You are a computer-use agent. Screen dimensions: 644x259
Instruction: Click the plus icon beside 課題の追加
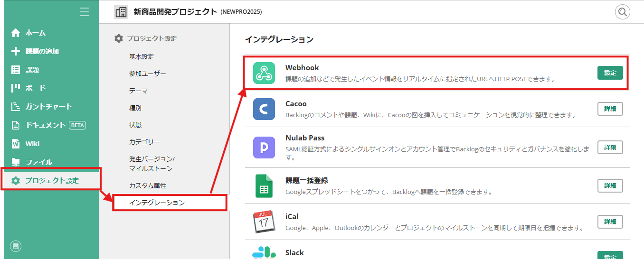pos(16,51)
